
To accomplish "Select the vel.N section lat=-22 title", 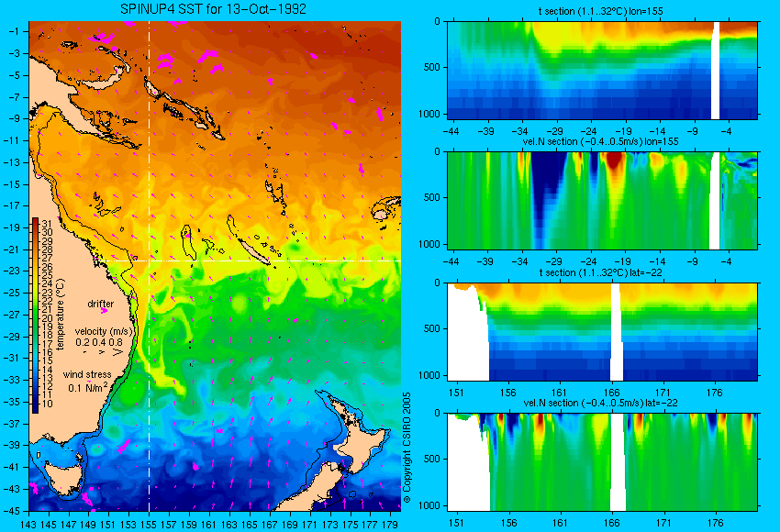I will [x=600, y=403].
